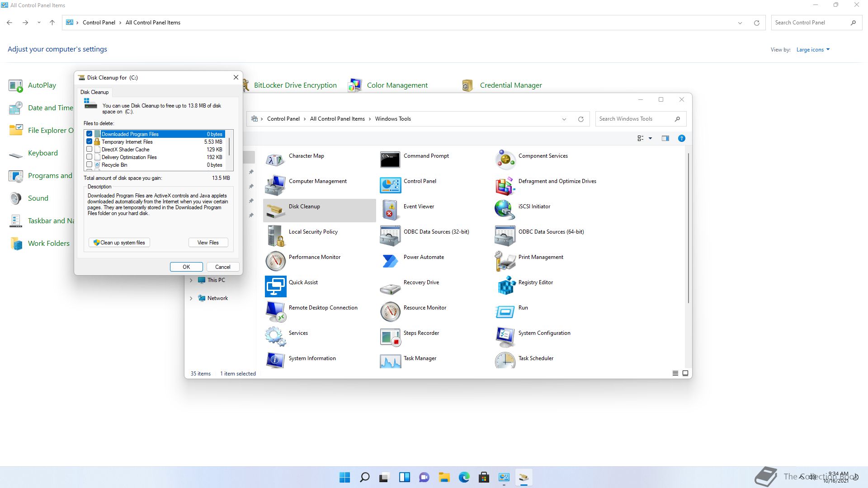Image resolution: width=868 pixels, height=488 pixels.
Task: Open Microsoft Store from taskbar
Action: pos(484,477)
